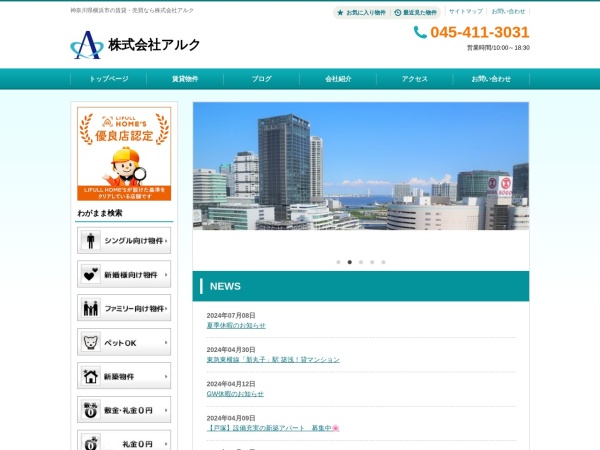600x450 pixels.
Task: Click 新築物件 button arrow
Action: pos(166,376)
